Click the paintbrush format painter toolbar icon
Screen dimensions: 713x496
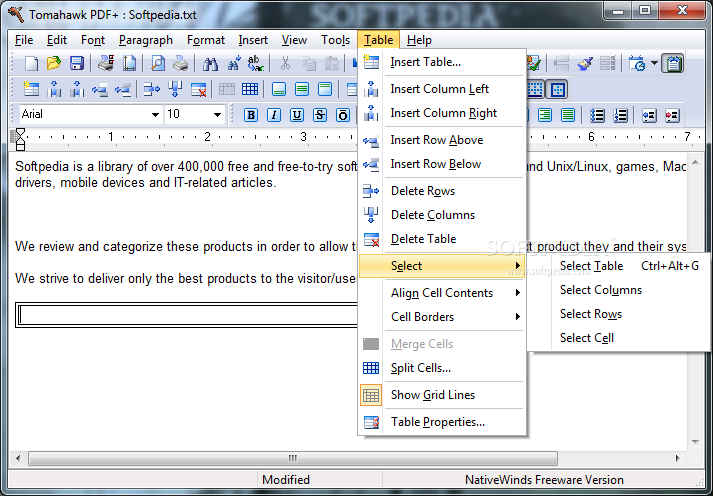point(584,63)
